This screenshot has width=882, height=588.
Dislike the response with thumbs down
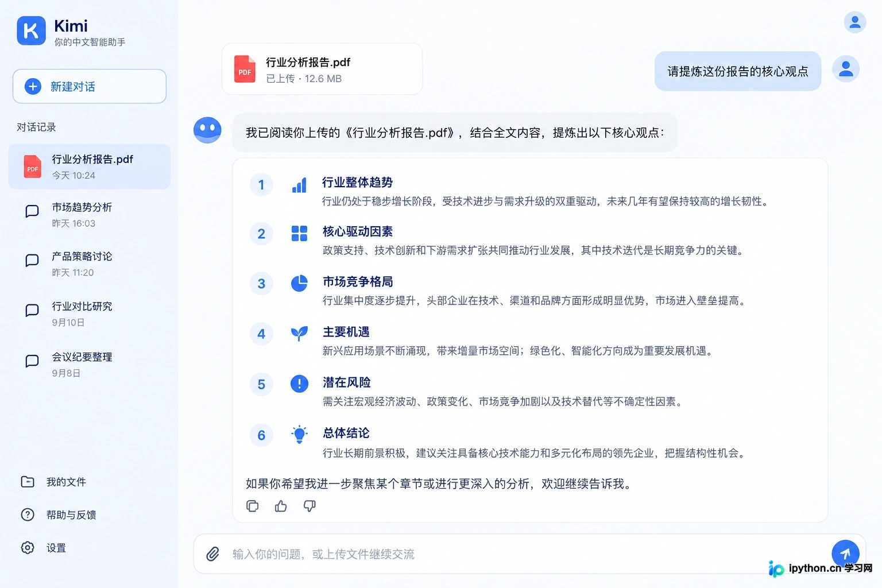tap(310, 506)
